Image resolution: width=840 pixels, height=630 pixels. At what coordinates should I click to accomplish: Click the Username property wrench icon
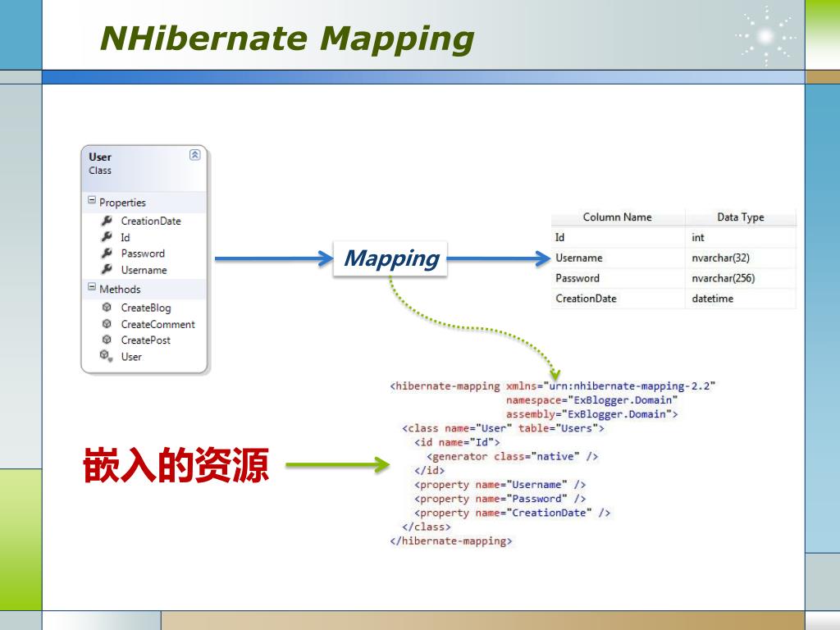click(107, 269)
